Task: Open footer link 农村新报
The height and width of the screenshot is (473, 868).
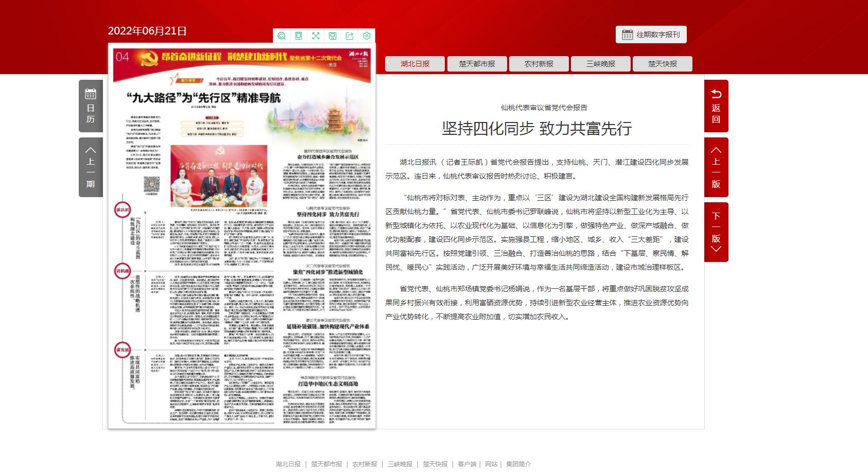Action: [x=364, y=464]
